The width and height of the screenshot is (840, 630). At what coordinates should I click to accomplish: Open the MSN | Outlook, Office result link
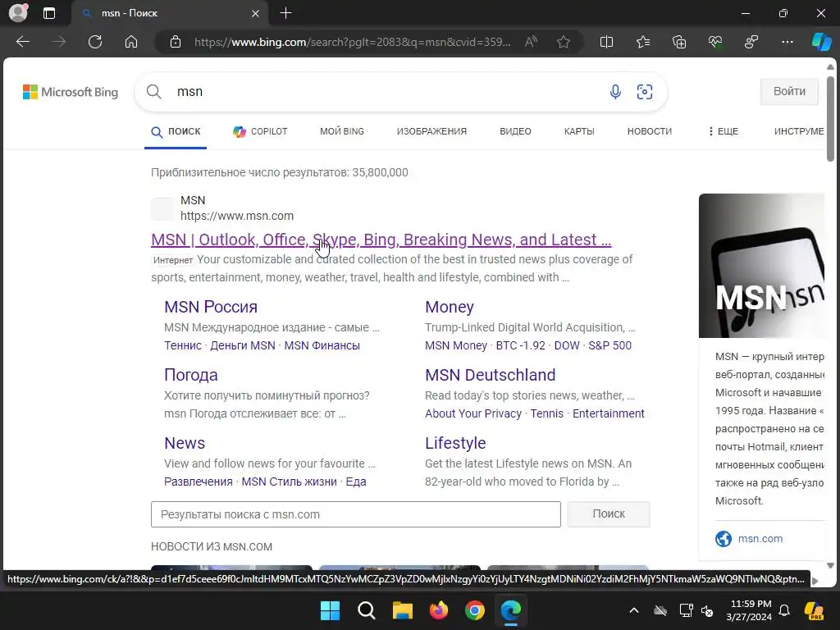[381, 240]
